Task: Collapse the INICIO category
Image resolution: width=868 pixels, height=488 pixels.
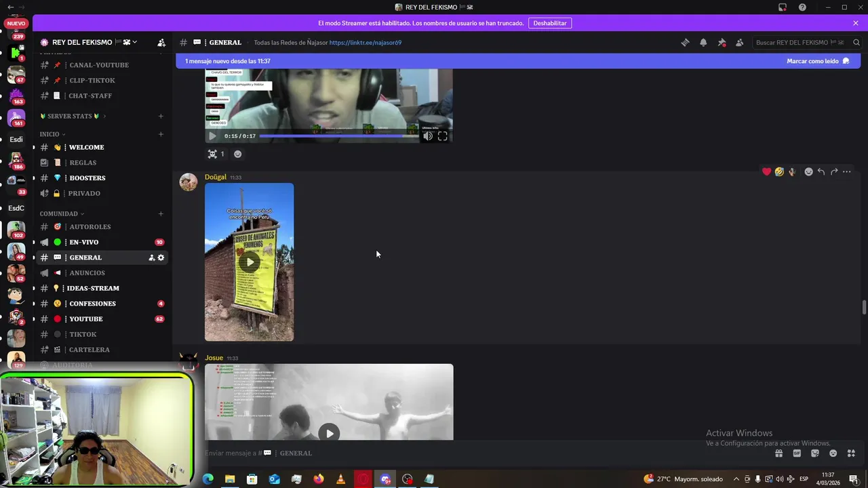Action: point(52,134)
